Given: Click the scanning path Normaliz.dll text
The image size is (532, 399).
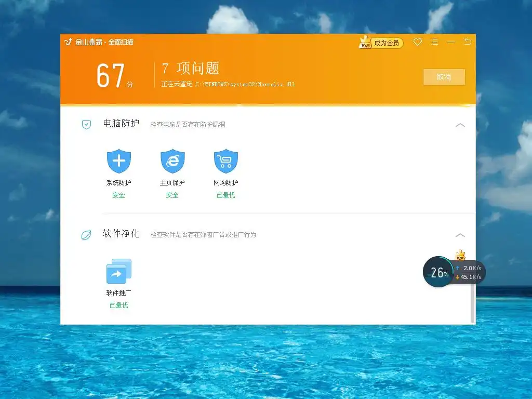Looking at the screenshot, I should tap(228, 84).
